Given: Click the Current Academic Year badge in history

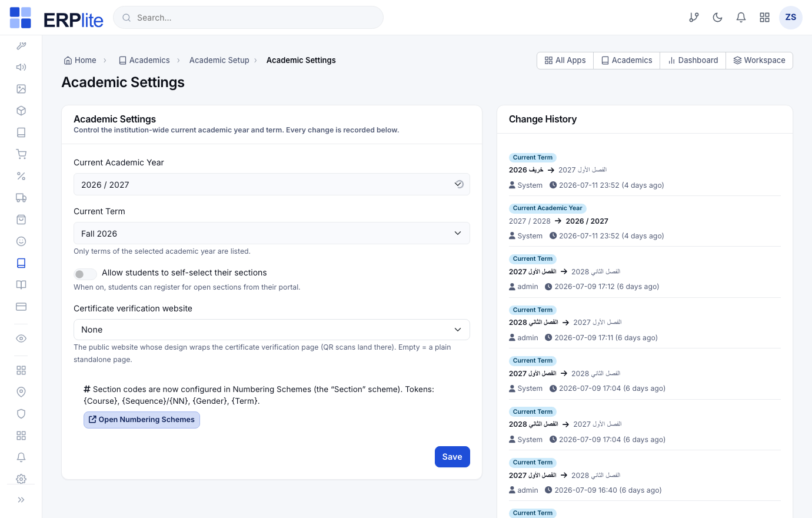Looking at the screenshot, I should [x=548, y=208].
